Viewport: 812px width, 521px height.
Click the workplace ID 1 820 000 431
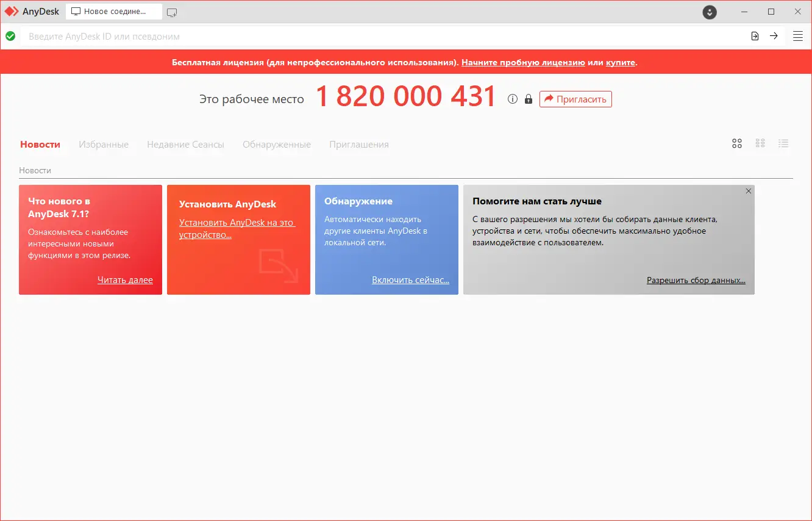[406, 96]
